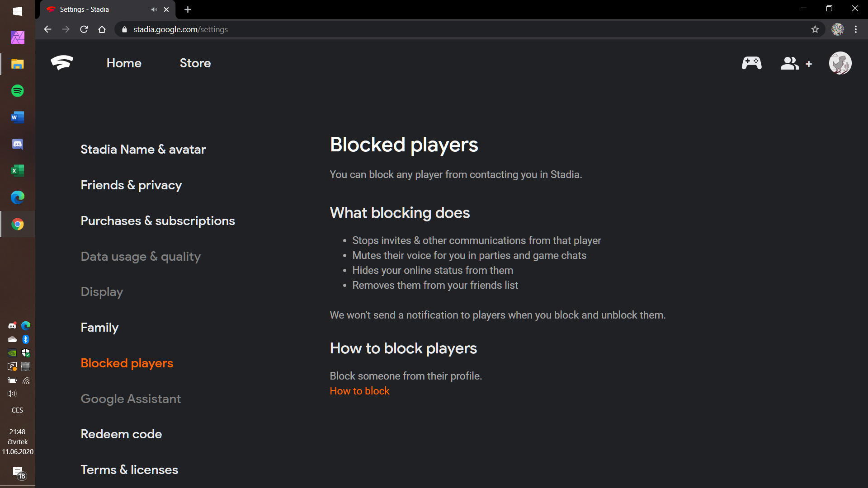
Task: Open the controller icon in header
Action: pyautogui.click(x=751, y=63)
